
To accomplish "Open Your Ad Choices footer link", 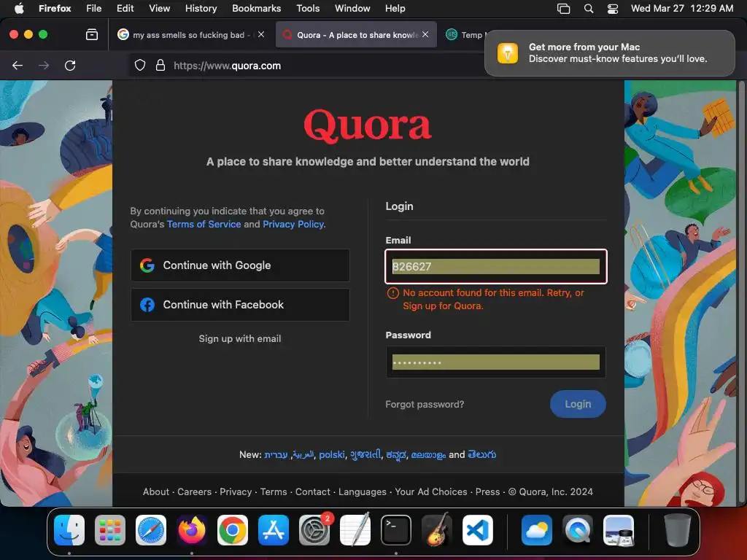I will tap(430, 492).
